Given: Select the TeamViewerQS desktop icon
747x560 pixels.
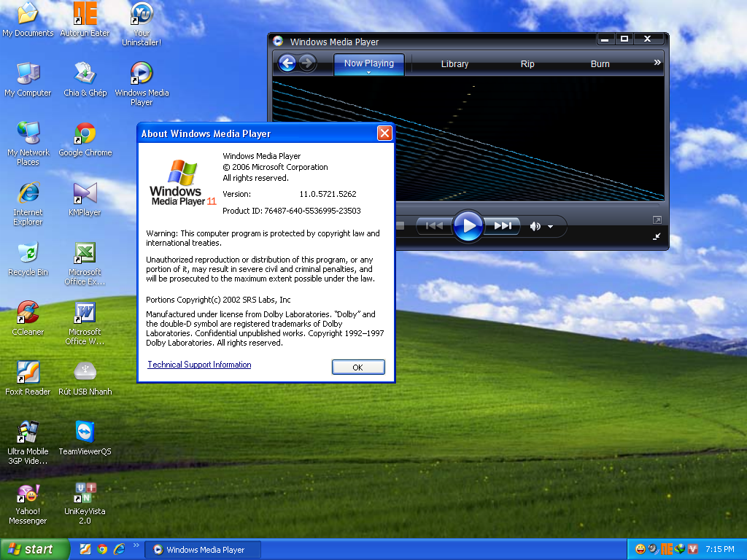Looking at the screenshot, I should [x=85, y=438].
